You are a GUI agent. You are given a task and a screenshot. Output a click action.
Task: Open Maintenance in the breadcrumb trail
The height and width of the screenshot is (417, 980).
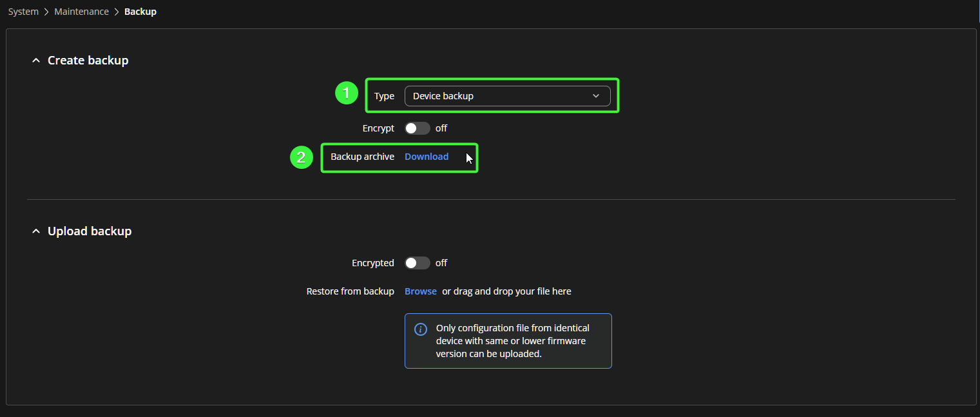(x=81, y=12)
